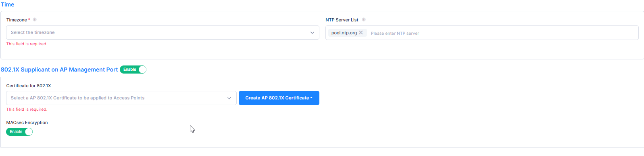The image size is (644, 156).
Task: Click the 802.1X Supplicant on AP Management Port heading
Action: [59, 70]
